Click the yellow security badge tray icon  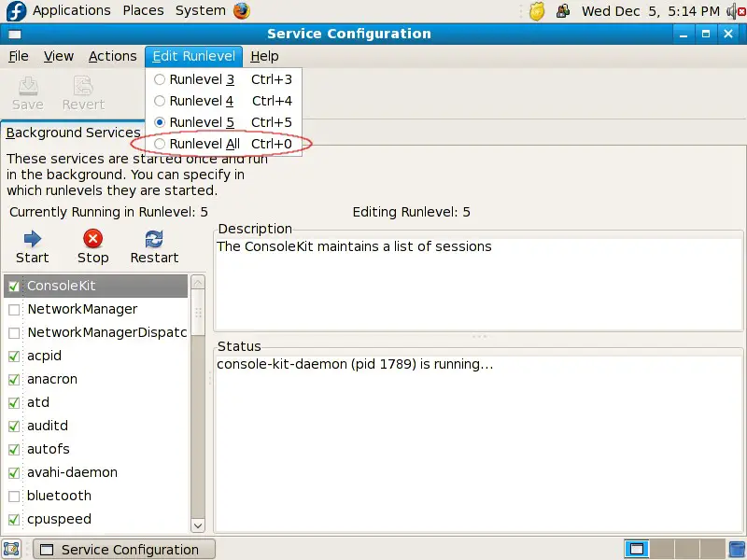click(x=537, y=11)
